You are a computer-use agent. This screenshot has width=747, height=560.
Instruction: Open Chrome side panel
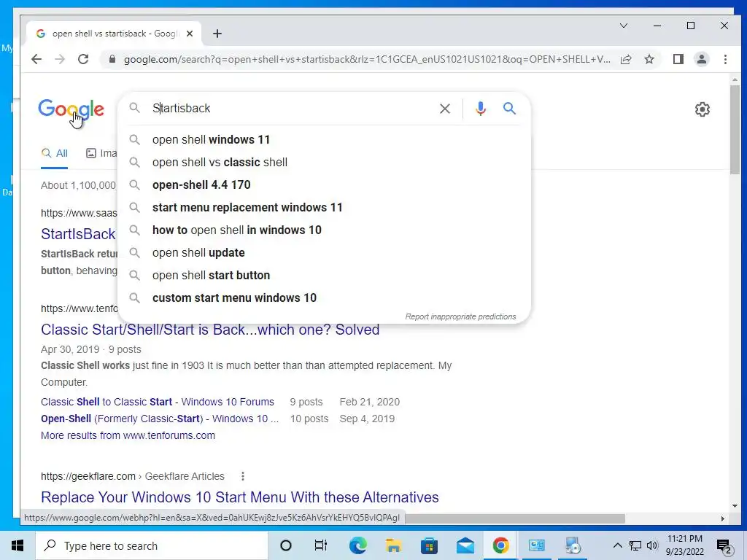[x=678, y=59]
